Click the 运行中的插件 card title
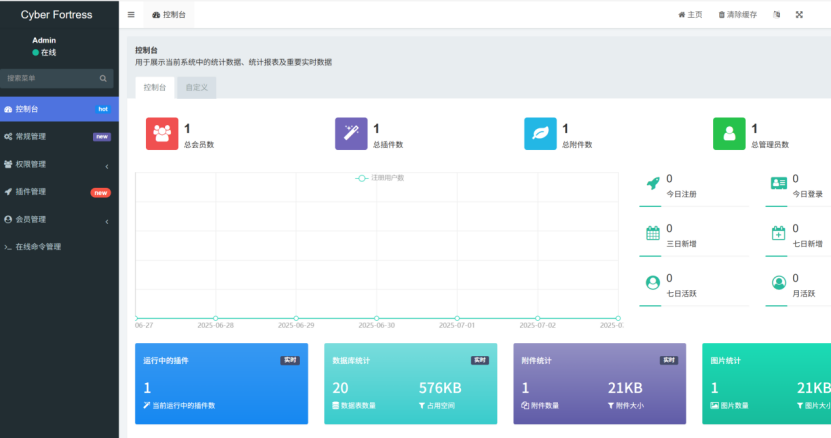The image size is (831, 438). tap(166, 361)
